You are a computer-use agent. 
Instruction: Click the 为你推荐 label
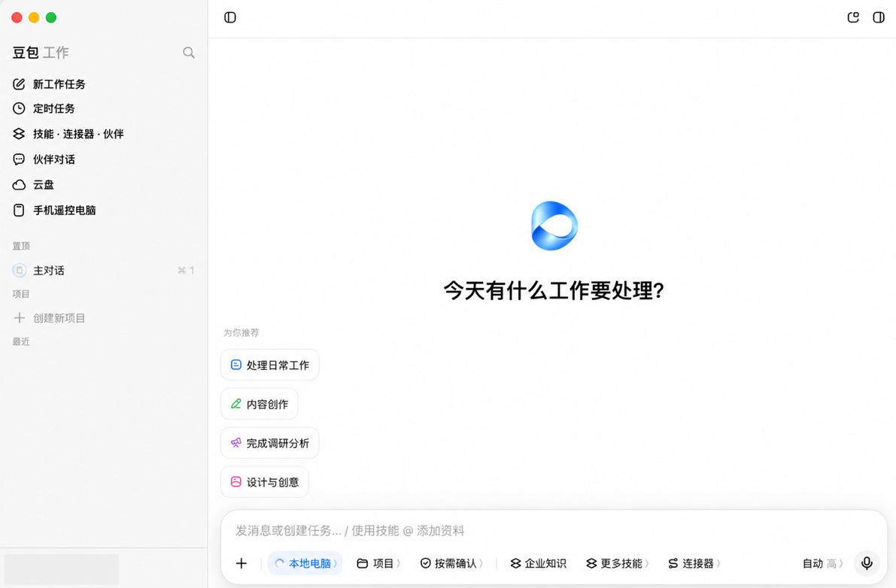pyautogui.click(x=241, y=333)
